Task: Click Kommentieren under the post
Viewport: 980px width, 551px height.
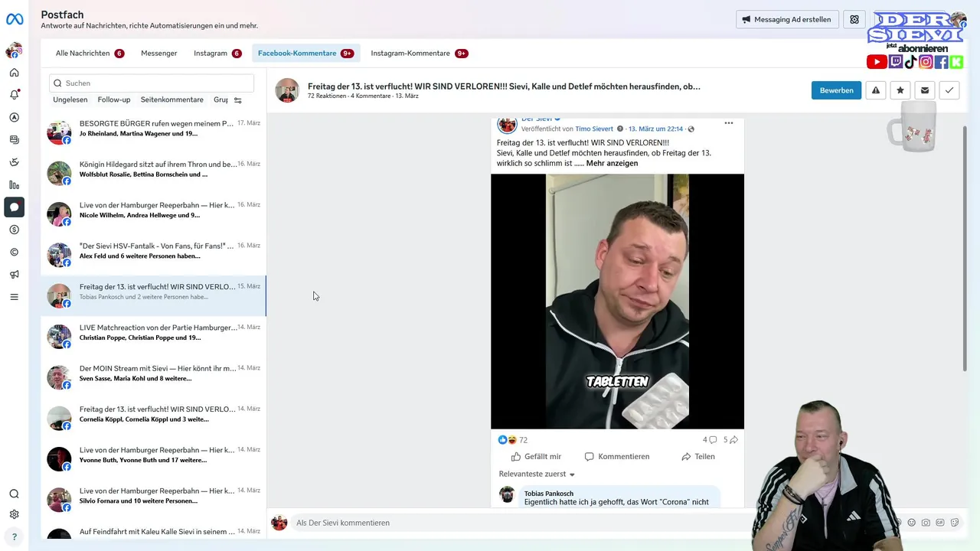Action: [x=616, y=457]
